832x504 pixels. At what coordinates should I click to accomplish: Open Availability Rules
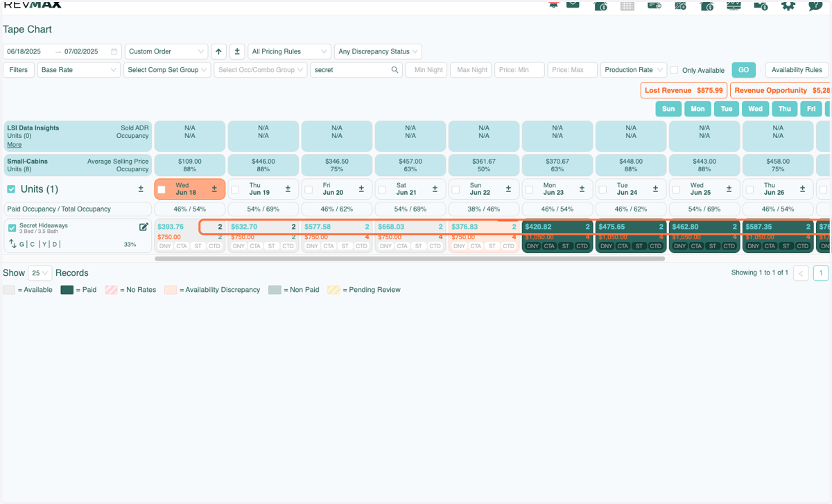[x=797, y=70]
